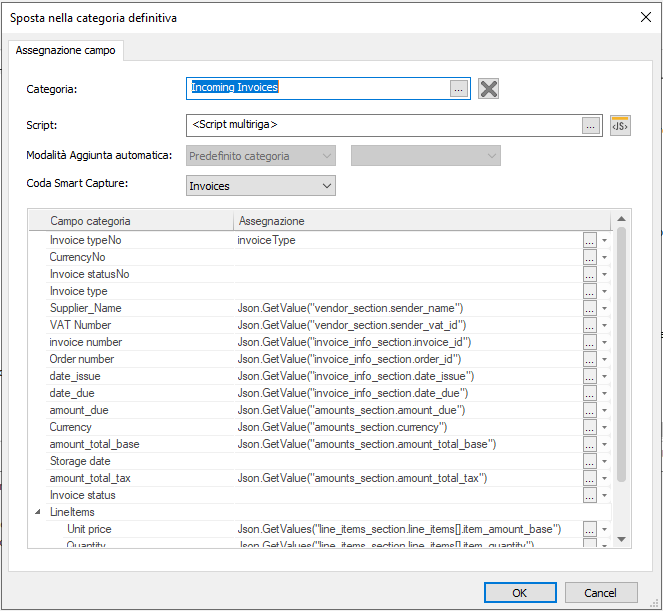Click the ellipsis button beside Script field
The image size is (663, 611).
591,125
